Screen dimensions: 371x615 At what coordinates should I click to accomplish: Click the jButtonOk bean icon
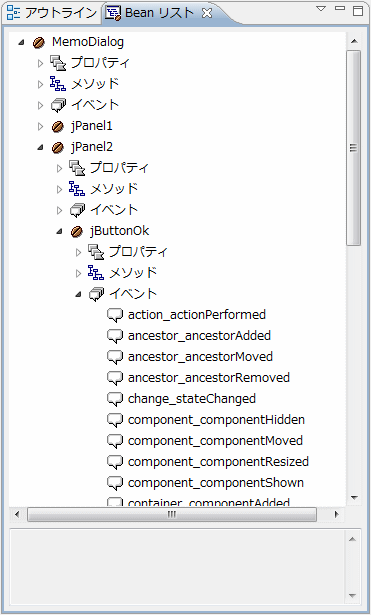(76, 231)
